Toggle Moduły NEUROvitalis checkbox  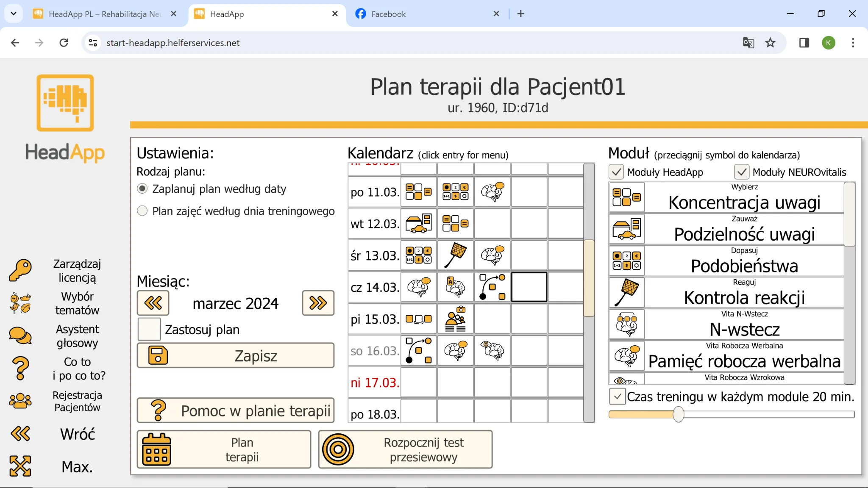click(x=742, y=172)
